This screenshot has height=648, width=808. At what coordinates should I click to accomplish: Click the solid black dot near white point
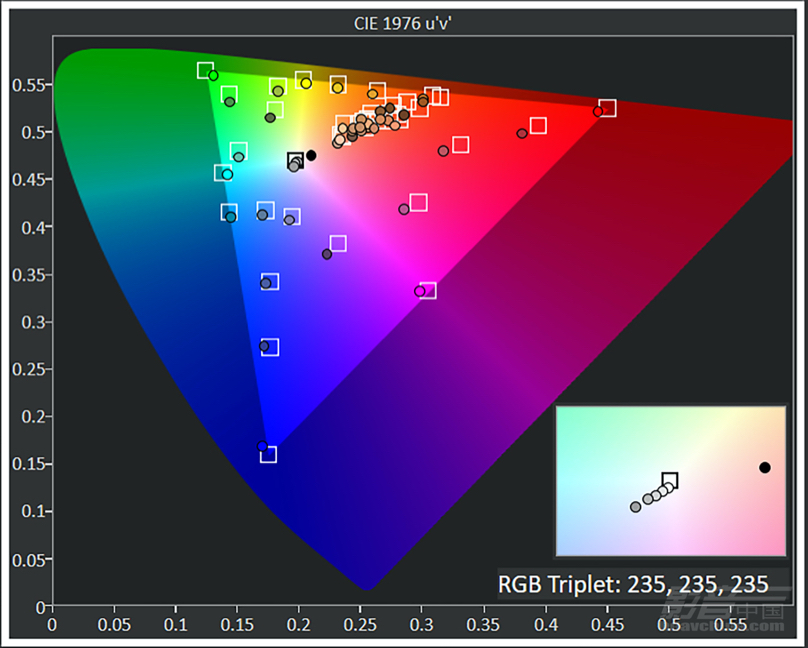[311, 156]
